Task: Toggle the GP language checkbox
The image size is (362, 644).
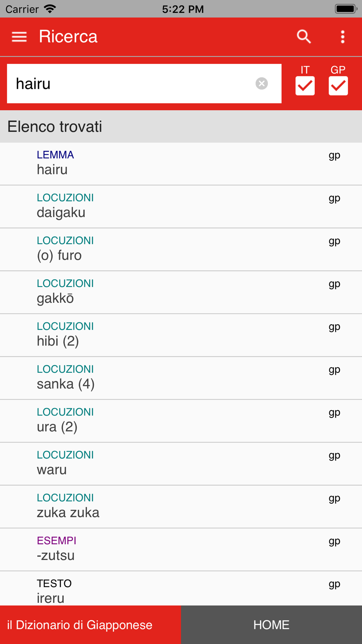Action: click(338, 86)
